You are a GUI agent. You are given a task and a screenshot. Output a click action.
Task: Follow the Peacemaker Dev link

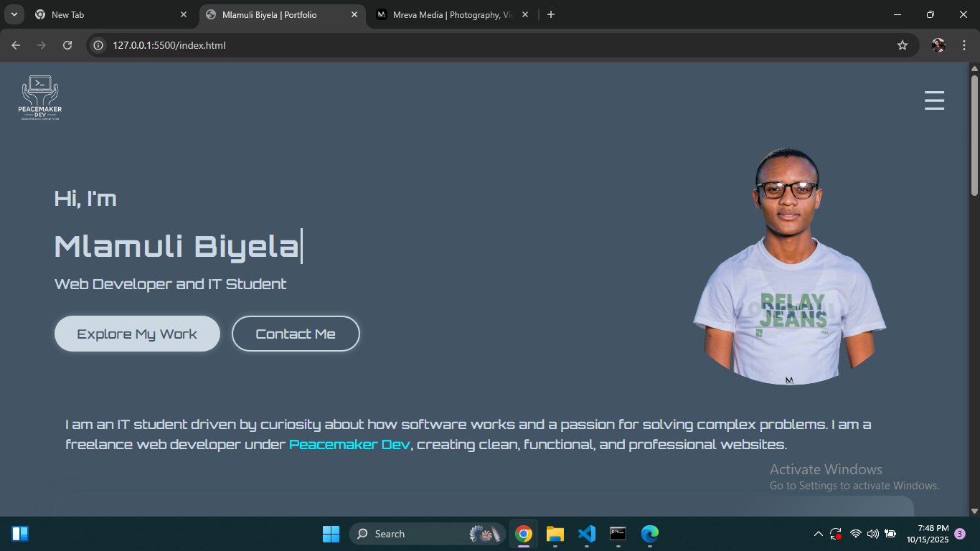click(349, 445)
